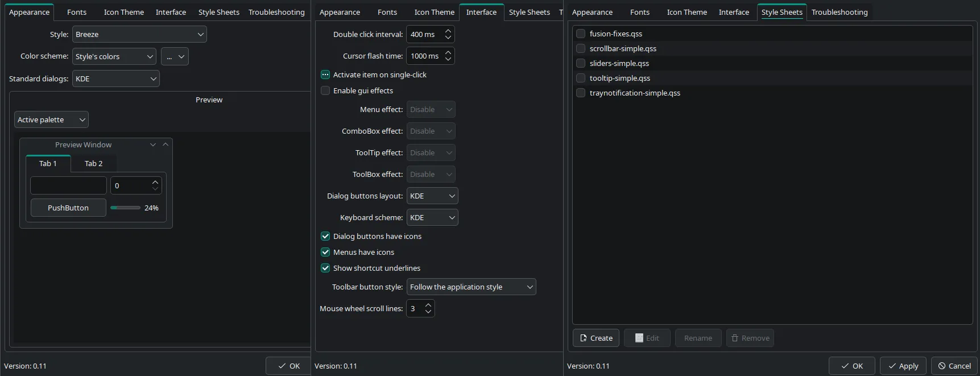
Task: Click the preview progress bar at 24%
Action: pos(125,208)
